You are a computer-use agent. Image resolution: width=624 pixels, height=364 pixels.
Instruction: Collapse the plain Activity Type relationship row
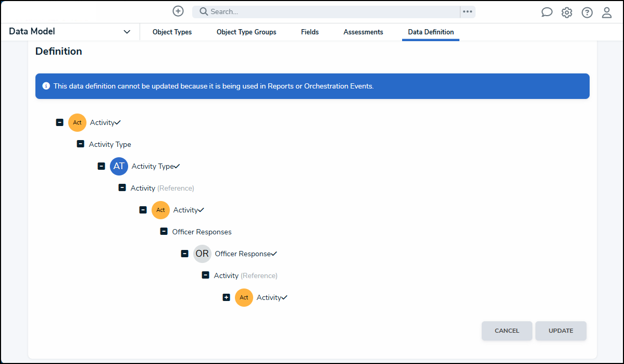[80, 144]
